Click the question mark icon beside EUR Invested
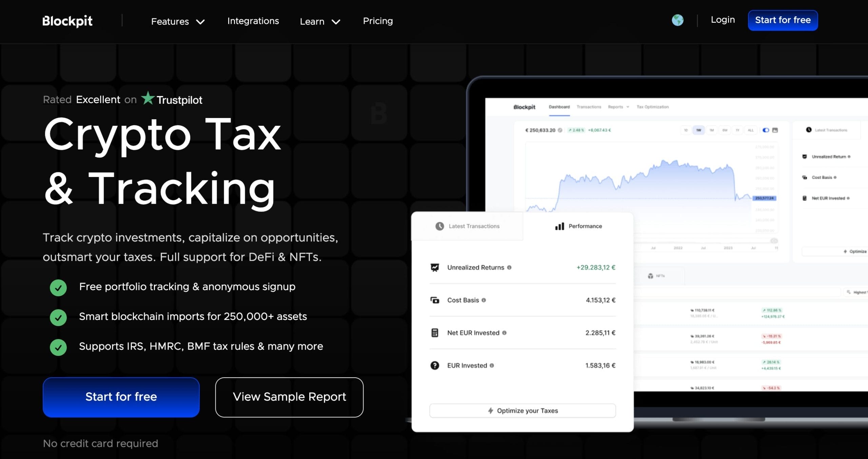 pyautogui.click(x=435, y=365)
